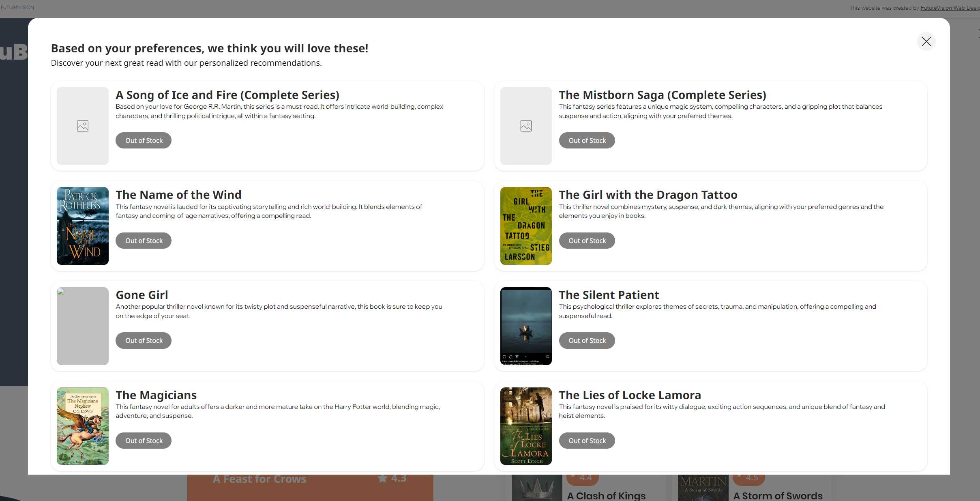This screenshot has height=501, width=980.
Task: Click the placeholder image icon for Mistborn Saga
Action: point(526,126)
